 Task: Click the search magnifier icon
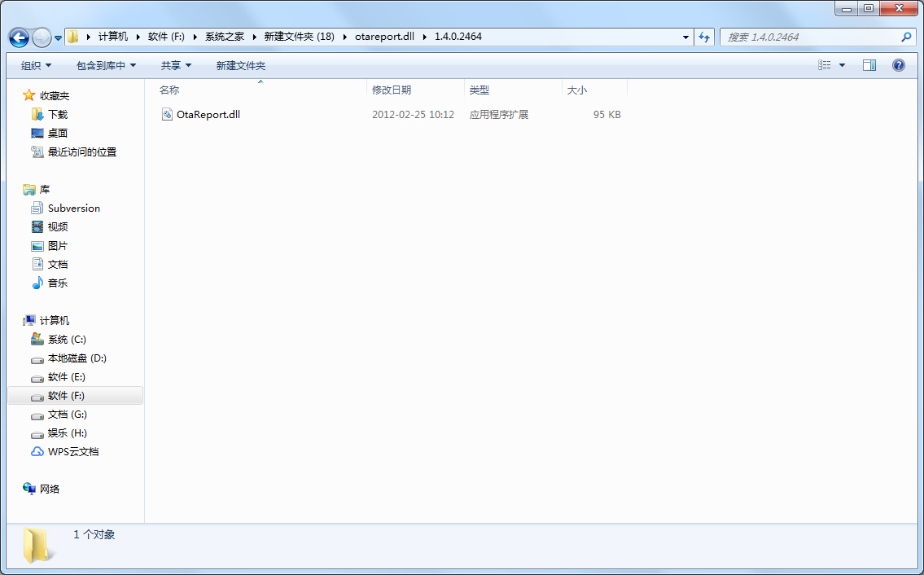tap(907, 37)
